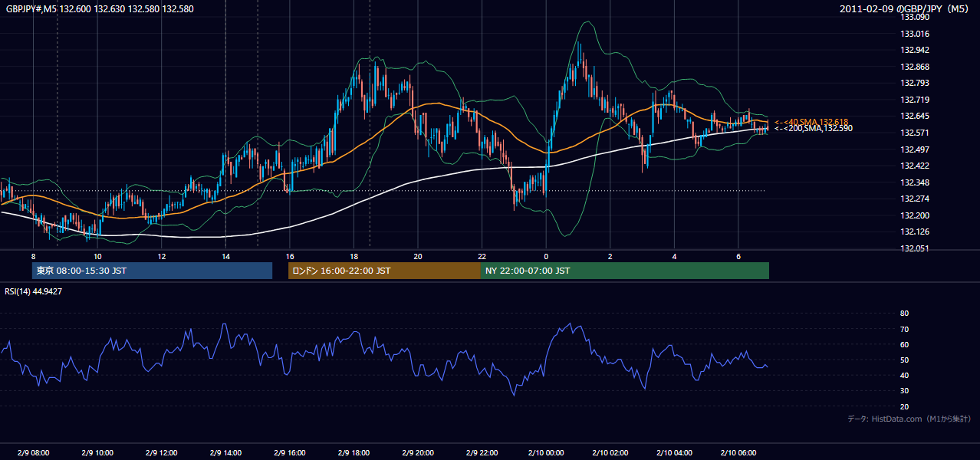Viewport: 980px width, 460px height.
Task: Click the 200 SMA 132.590 label
Action: click(813, 129)
